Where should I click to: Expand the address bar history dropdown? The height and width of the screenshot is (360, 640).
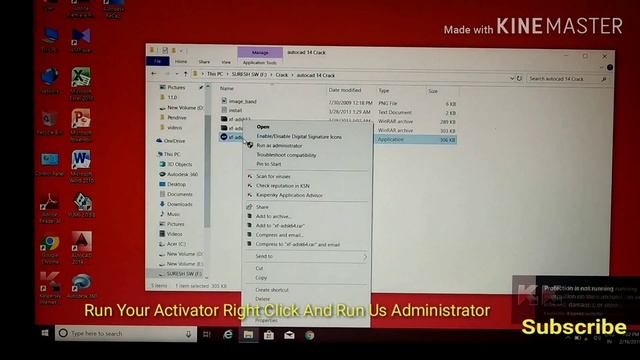512,78
